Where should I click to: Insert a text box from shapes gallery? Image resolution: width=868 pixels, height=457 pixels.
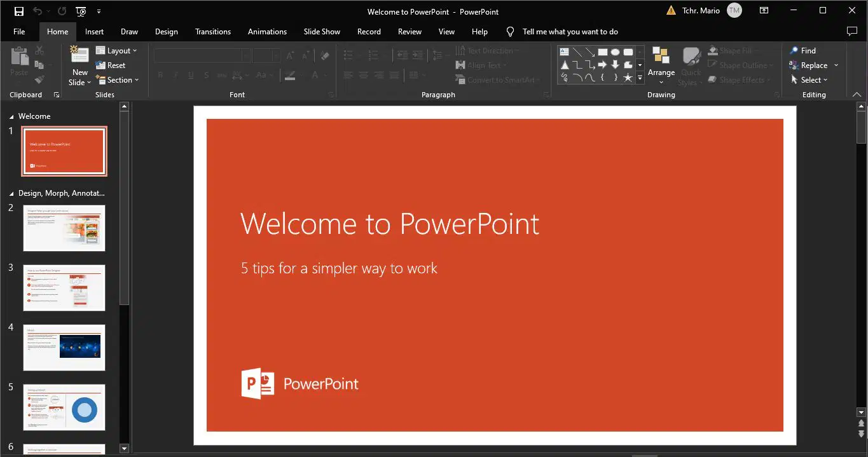[564, 52]
